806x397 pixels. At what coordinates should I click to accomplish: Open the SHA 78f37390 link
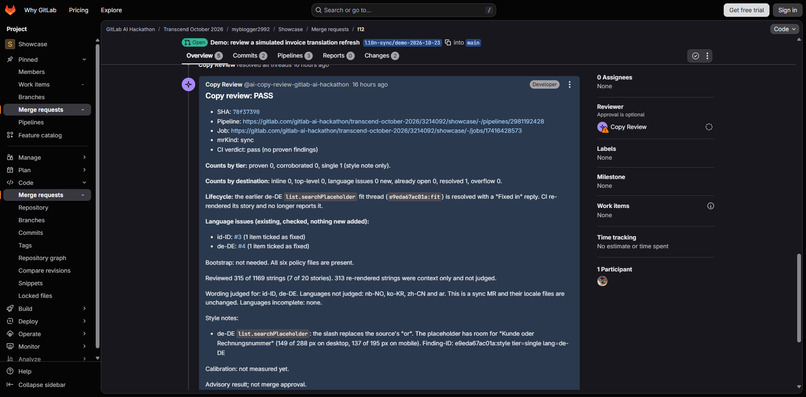246,112
